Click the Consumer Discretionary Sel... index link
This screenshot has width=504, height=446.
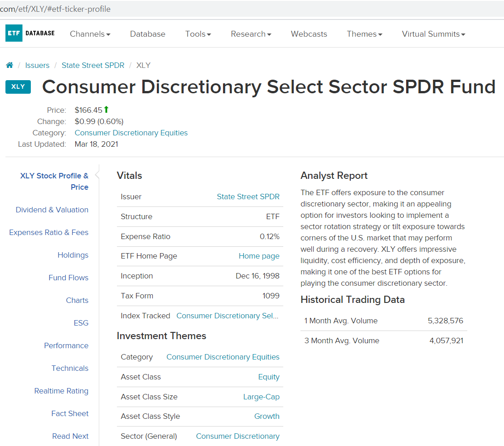tap(228, 316)
